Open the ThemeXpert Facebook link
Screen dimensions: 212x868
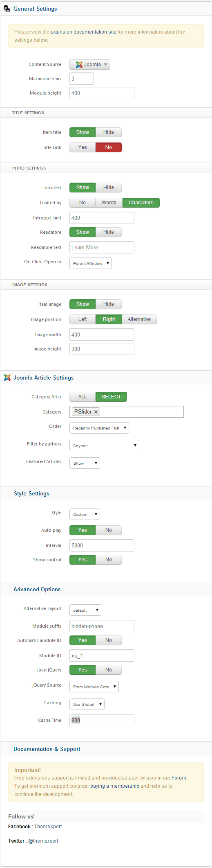48,827
